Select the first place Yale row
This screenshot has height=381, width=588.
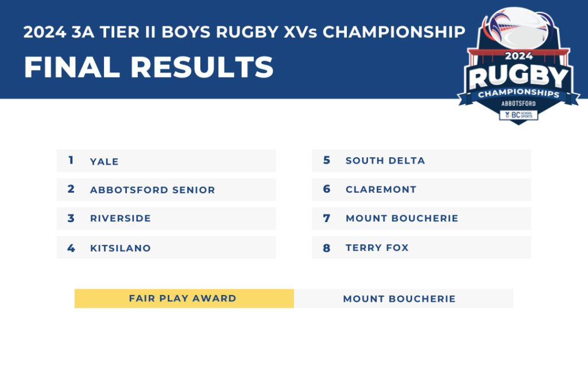(166, 161)
